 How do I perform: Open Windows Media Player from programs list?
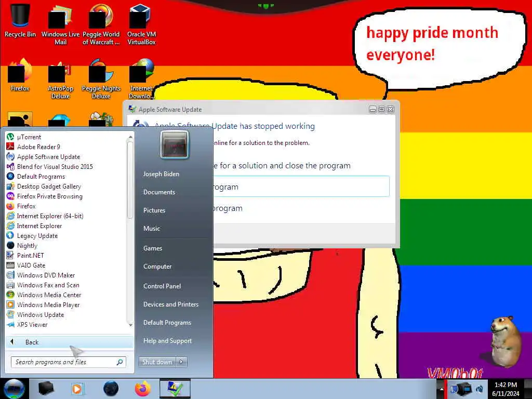(48, 304)
